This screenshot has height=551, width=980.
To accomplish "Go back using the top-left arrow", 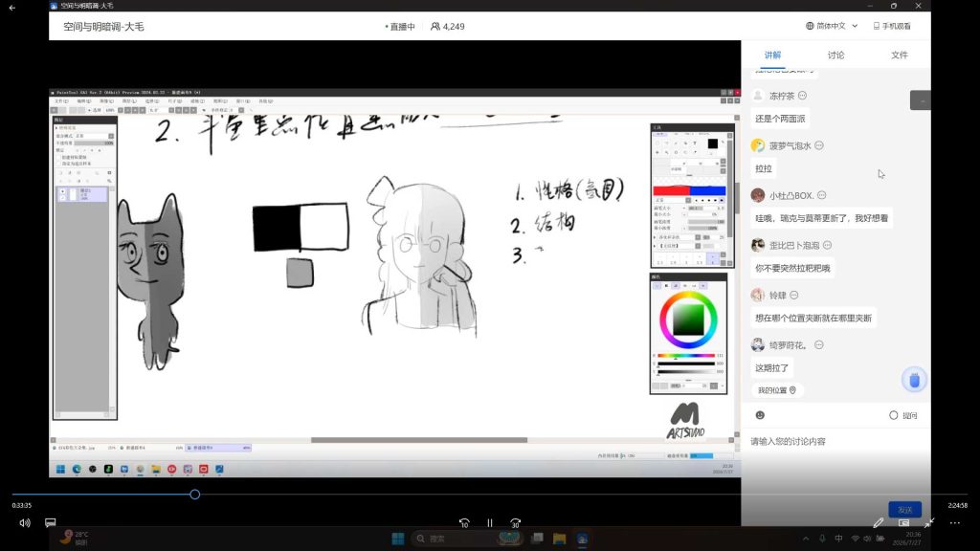I will (x=11, y=8).
